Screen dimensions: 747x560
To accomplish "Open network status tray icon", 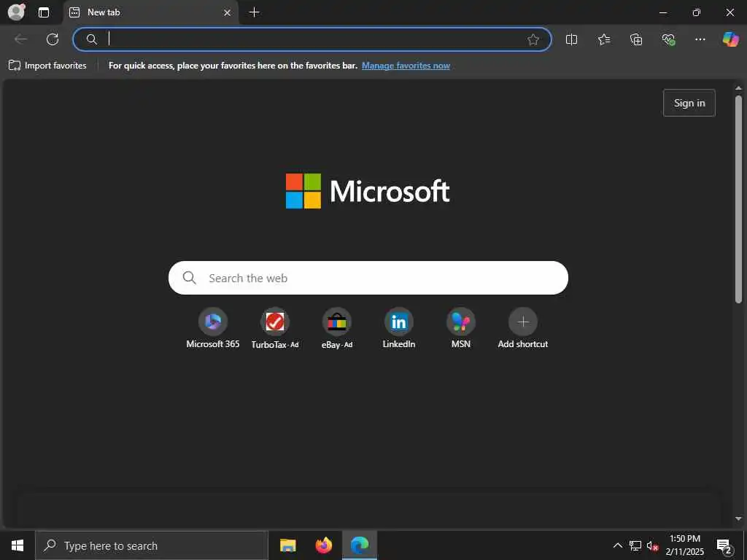I will coord(635,545).
